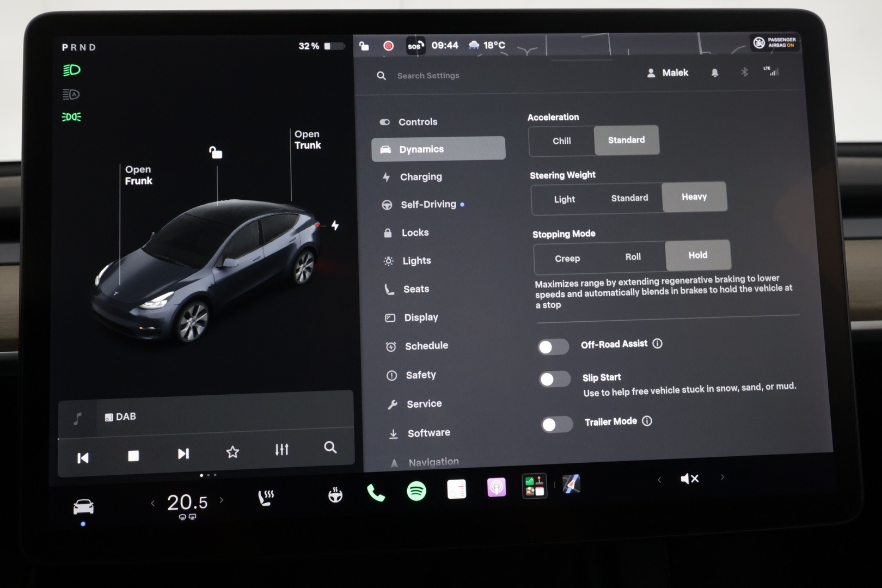This screenshot has height=588, width=882.
Task: Open the car controls icon in bottom bar
Action: pos(83,507)
